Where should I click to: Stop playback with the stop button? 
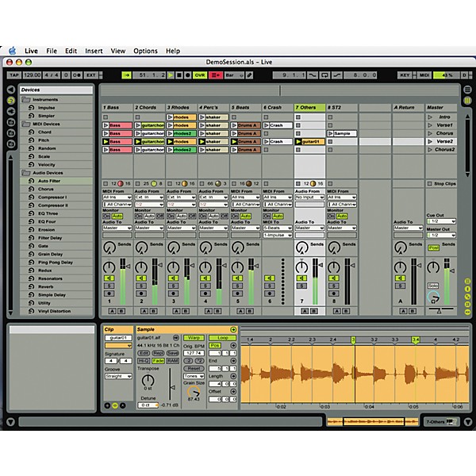179,75
